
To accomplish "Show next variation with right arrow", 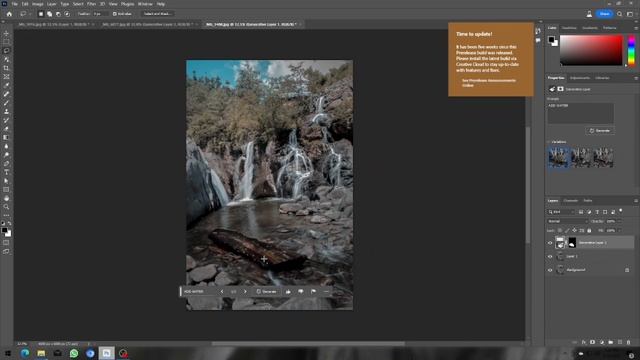I will pos(245,291).
